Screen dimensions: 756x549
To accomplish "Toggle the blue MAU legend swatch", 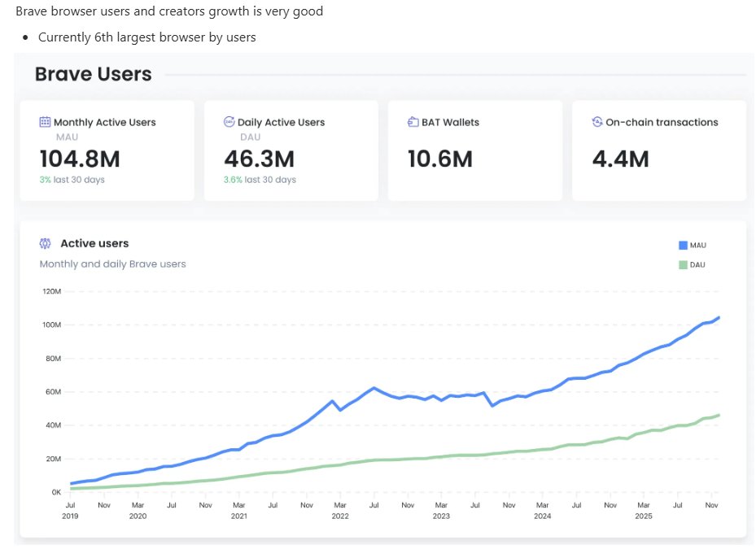I will tap(683, 245).
